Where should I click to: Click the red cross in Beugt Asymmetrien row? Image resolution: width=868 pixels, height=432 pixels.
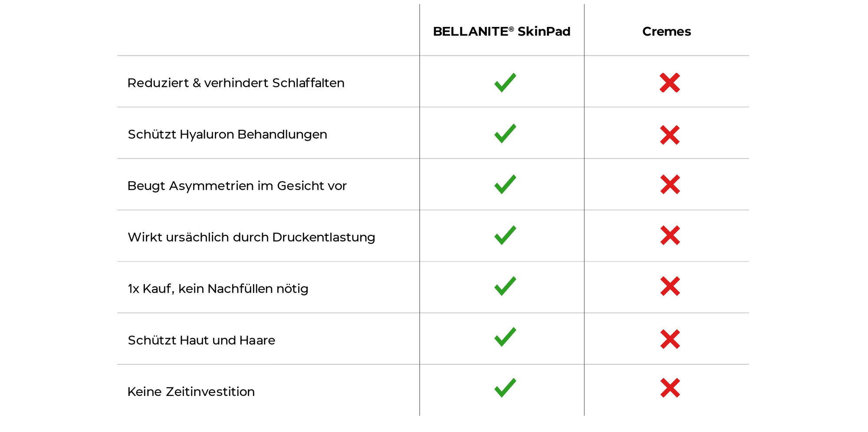pos(670,185)
